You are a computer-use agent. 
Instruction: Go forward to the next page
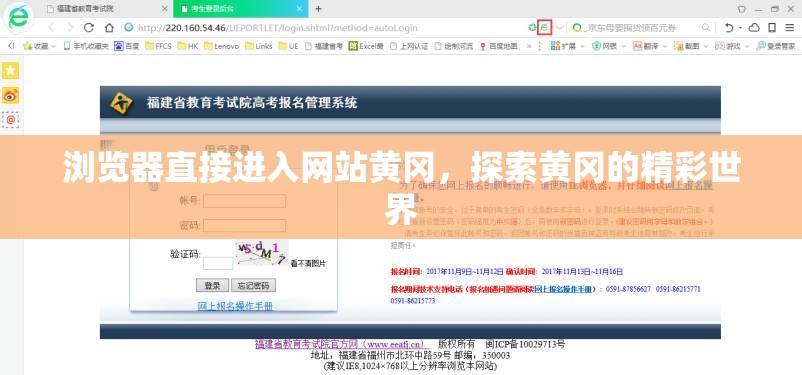pyautogui.click(x=70, y=28)
